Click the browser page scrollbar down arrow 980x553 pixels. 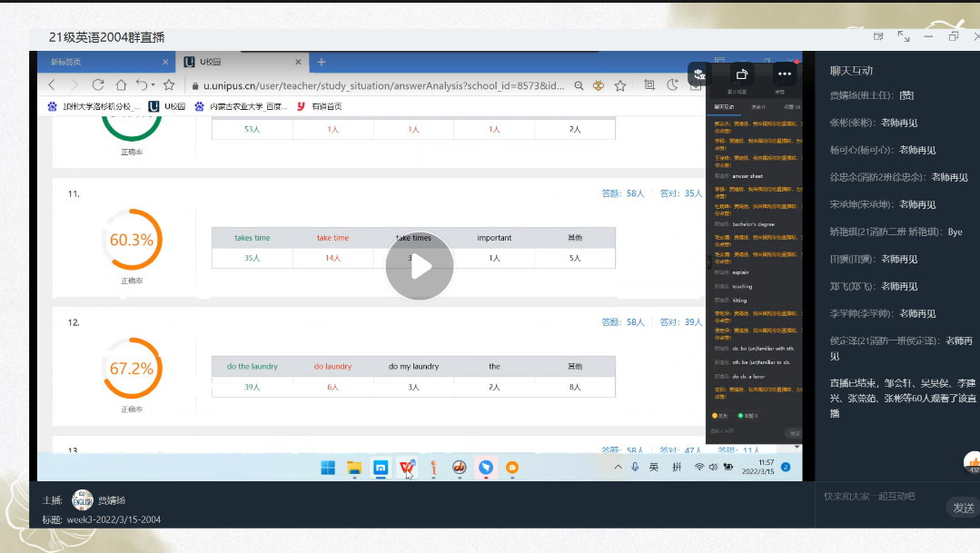[797, 447]
